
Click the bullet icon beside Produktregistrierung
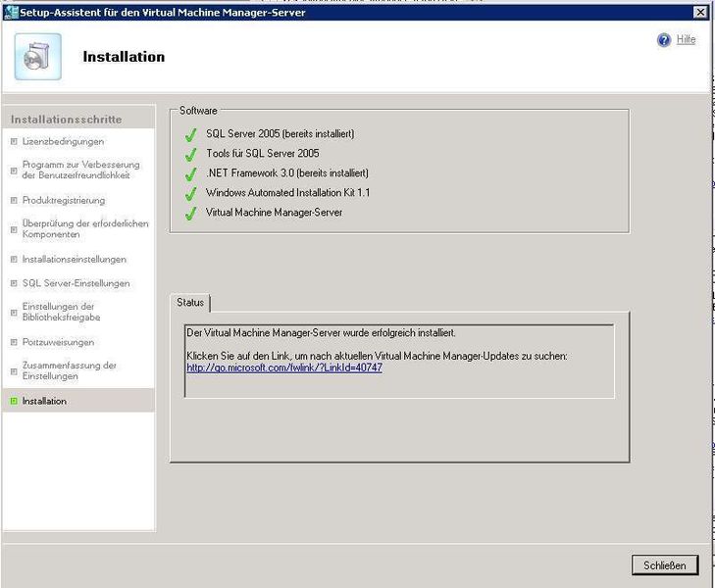(x=14, y=200)
